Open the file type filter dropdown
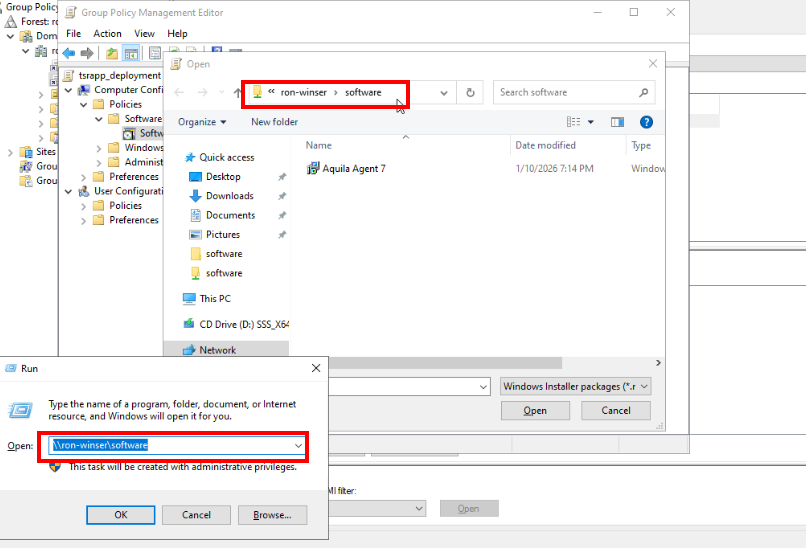 (x=576, y=386)
